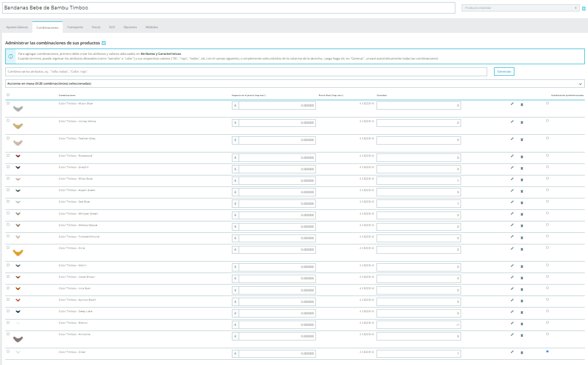Click the Generate combinations button
Image resolution: width=588 pixels, height=365 pixels.
[x=504, y=72]
